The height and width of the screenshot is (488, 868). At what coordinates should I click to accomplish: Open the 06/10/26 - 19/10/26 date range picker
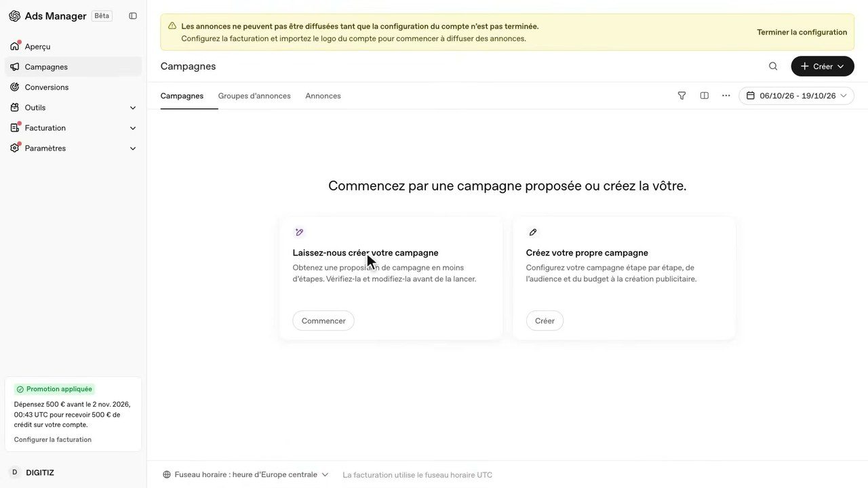tap(797, 96)
